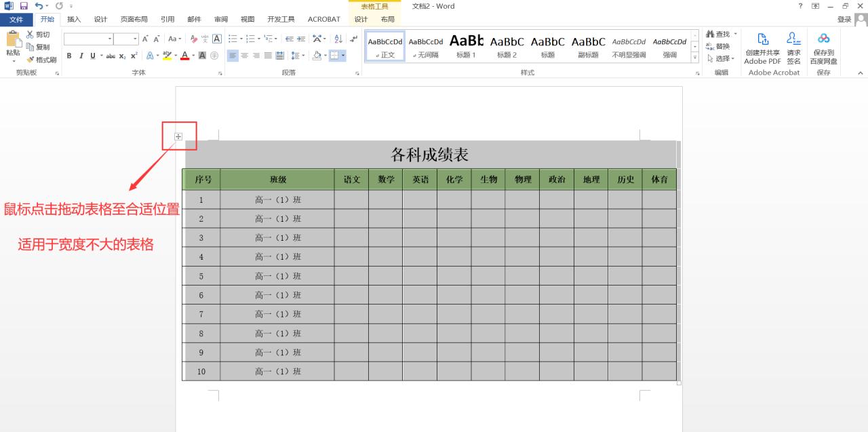
Task: Open the yellow Text Highlight Color picker
Action: (x=176, y=56)
